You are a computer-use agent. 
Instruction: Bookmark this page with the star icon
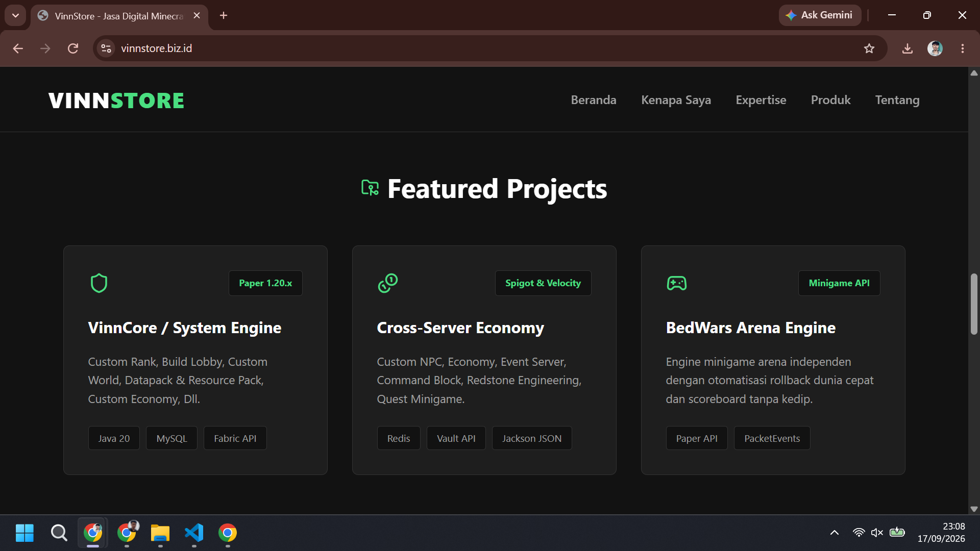click(869, 48)
